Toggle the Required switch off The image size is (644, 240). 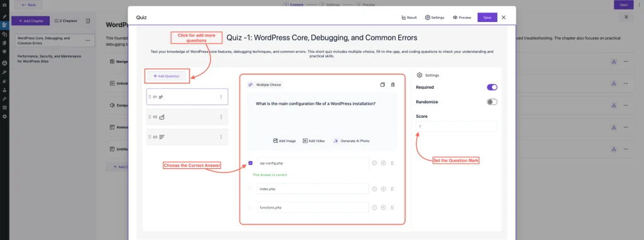pos(492,88)
